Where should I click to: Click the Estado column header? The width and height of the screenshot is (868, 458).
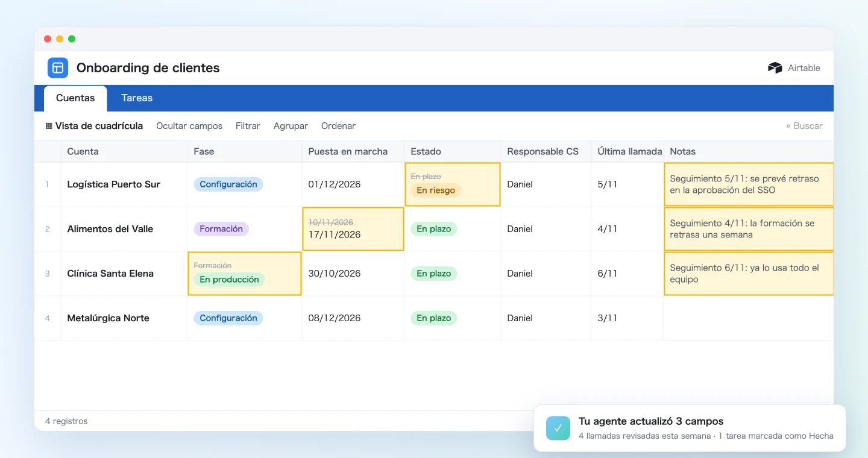pyautogui.click(x=453, y=151)
